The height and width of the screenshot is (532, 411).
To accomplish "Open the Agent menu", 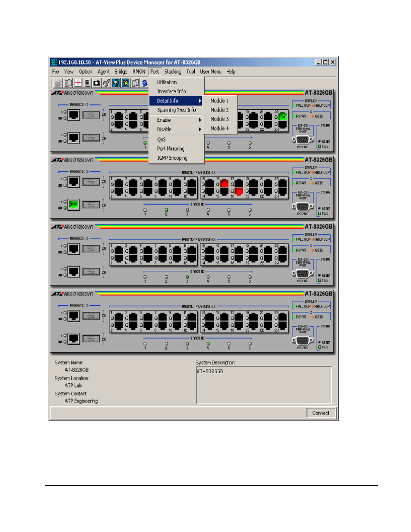I will point(103,72).
